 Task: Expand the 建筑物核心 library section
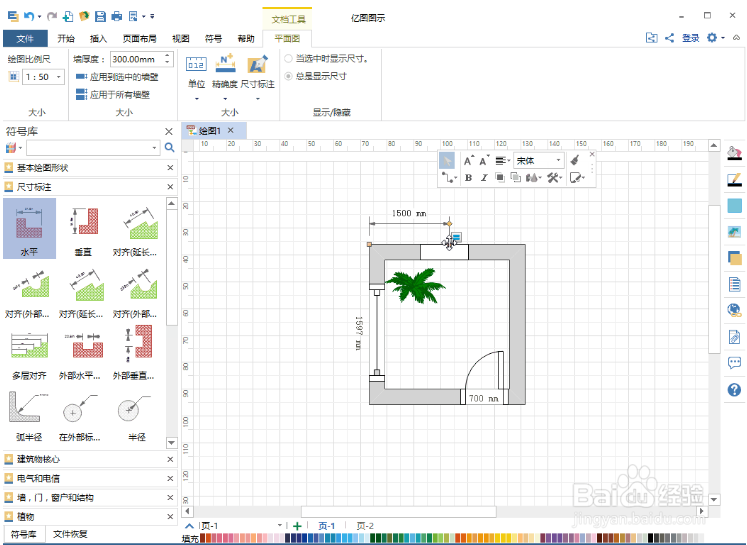coord(90,459)
